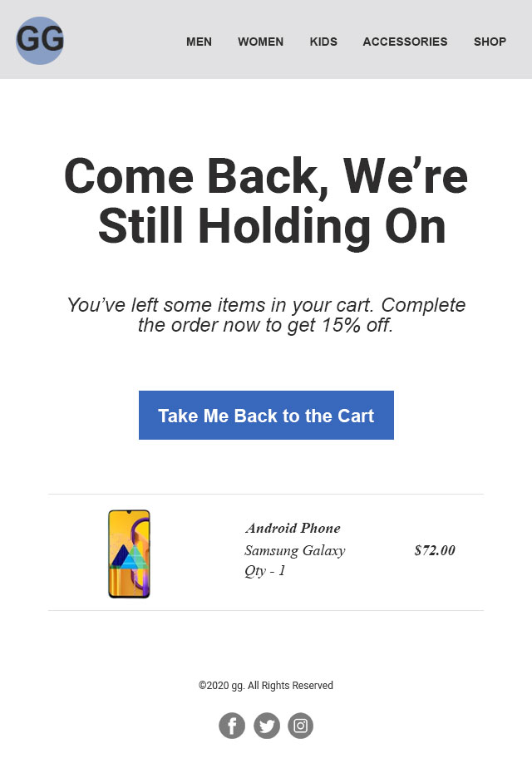Select the $72.00 price label
This screenshot has height=773, width=532.
pos(433,550)
